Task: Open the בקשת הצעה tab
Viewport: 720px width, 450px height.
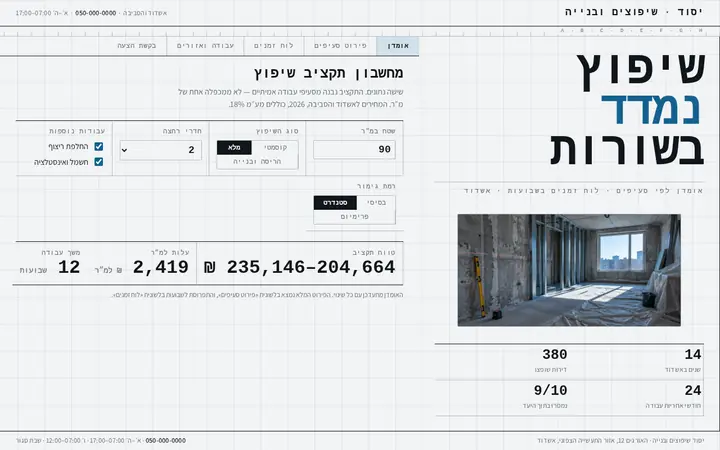Action: click(x=136, y=46)
